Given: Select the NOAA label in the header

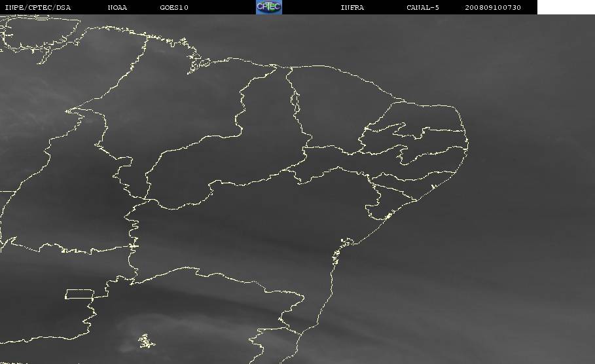Looking at the screenshot, I should coord(117,8).
